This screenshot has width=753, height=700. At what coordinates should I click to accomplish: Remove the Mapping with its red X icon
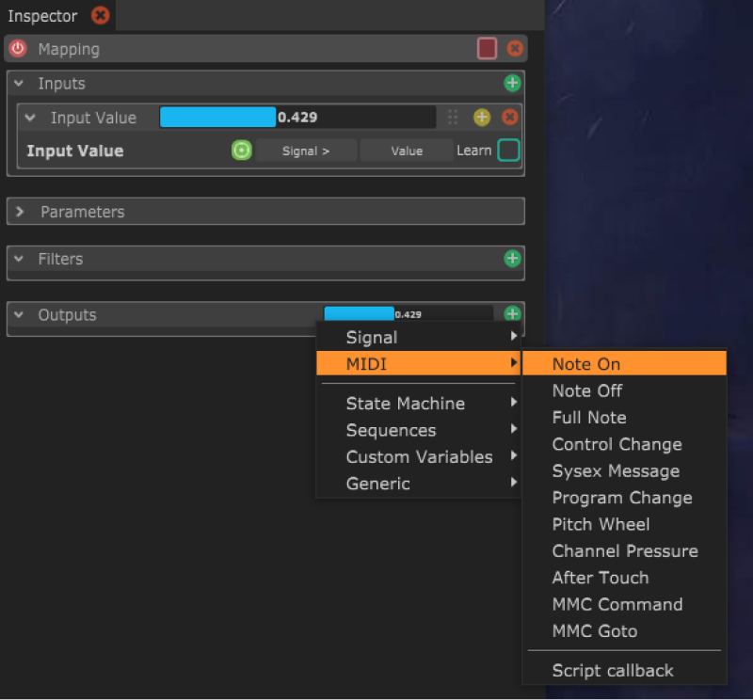click(x=515, y=49)
